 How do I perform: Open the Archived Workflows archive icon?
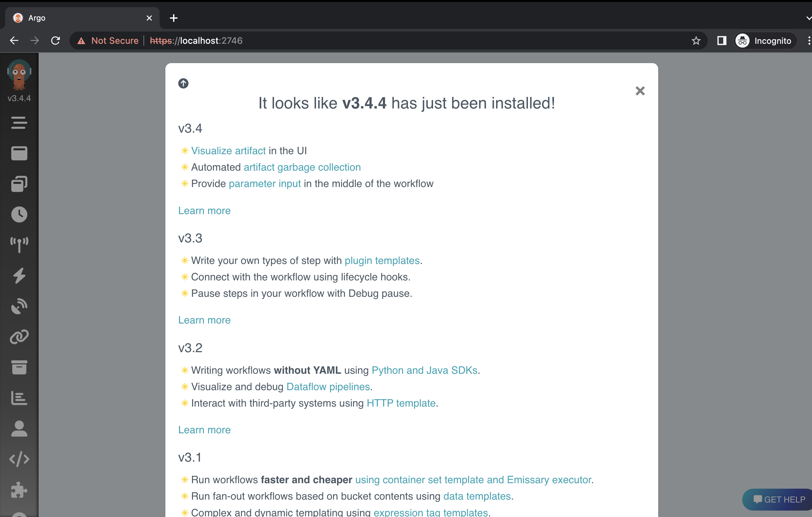(19, 367)
